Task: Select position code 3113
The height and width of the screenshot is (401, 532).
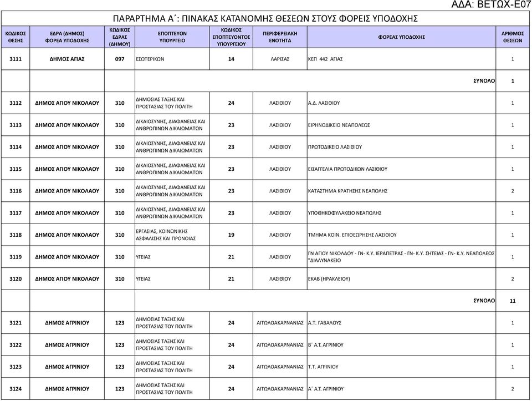Action: click(x=16, y=125)
